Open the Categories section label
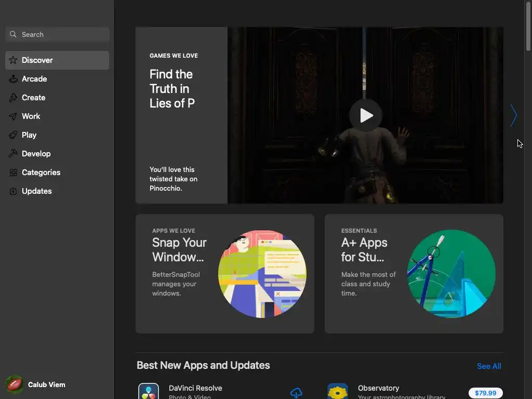The width and height of the screenshot is (532, 399). [41, 172]
